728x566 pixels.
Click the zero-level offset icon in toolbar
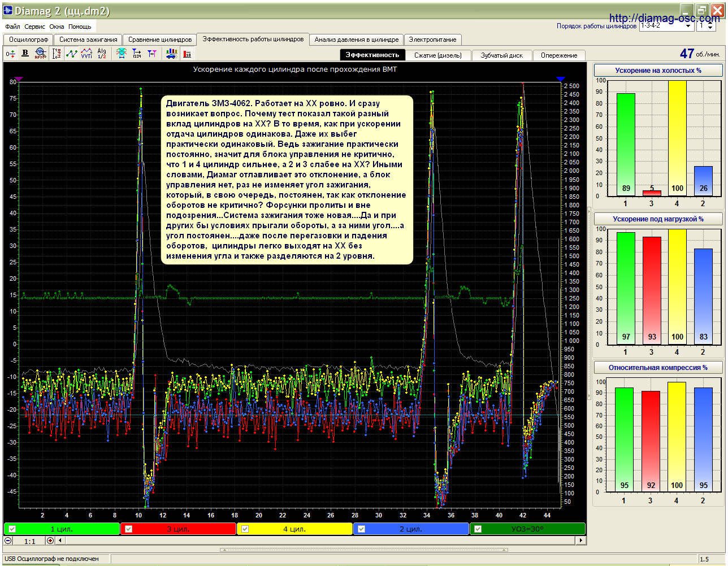click(x=11, y=54)
